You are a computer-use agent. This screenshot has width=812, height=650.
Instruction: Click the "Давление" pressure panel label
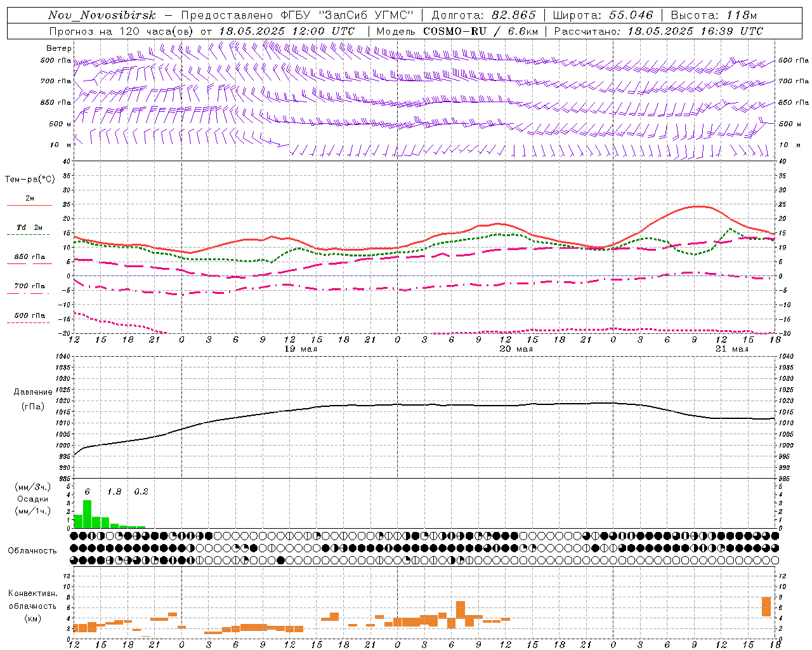coord(33,392)
